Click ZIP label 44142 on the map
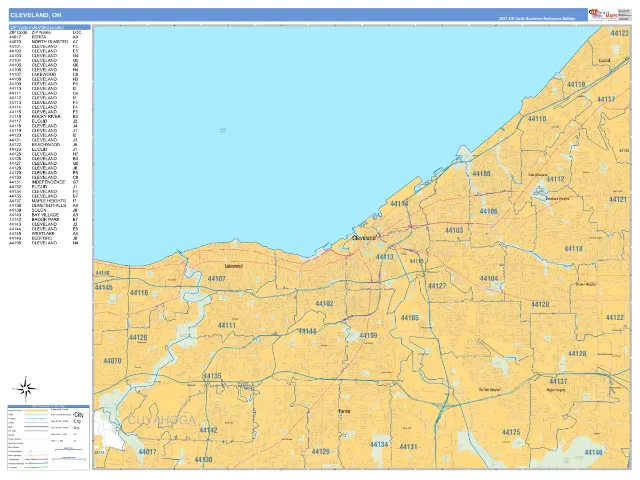 (x=209, y=430)
